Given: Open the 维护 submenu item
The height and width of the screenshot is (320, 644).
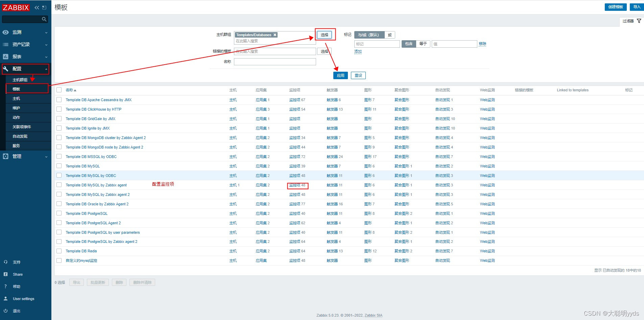Looking at the screenshot, I should (16, 108).
